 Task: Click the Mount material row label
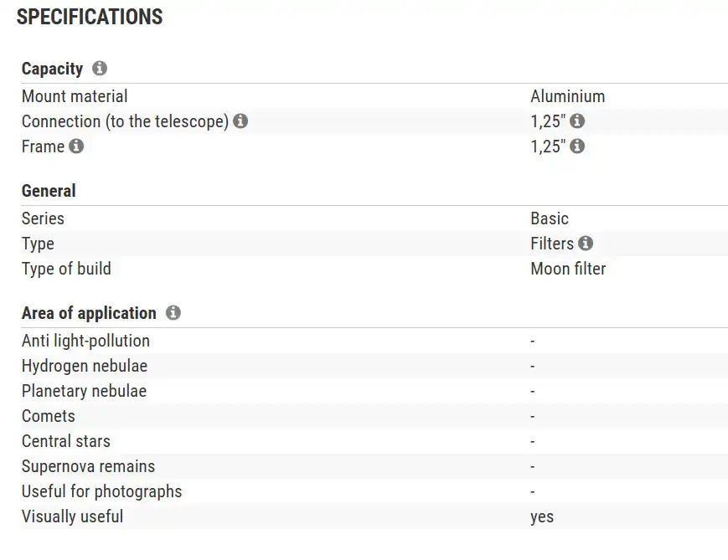pyautogui.click(x=75, y=96)
